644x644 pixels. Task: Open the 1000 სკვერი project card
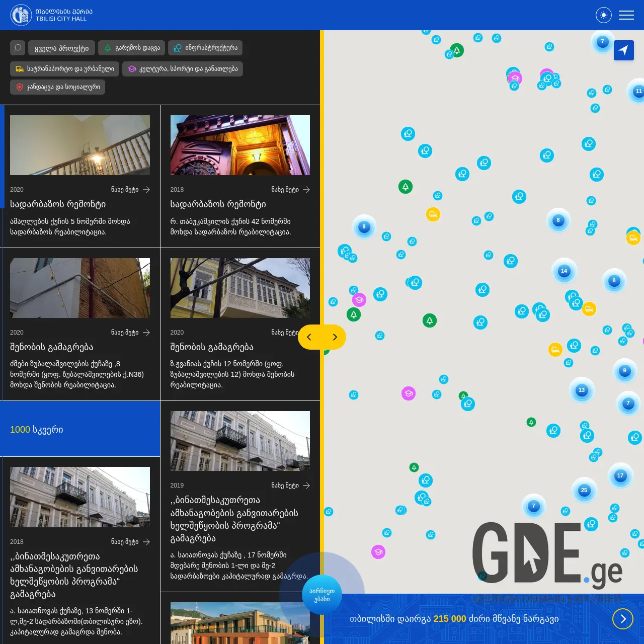coord(80,429)
